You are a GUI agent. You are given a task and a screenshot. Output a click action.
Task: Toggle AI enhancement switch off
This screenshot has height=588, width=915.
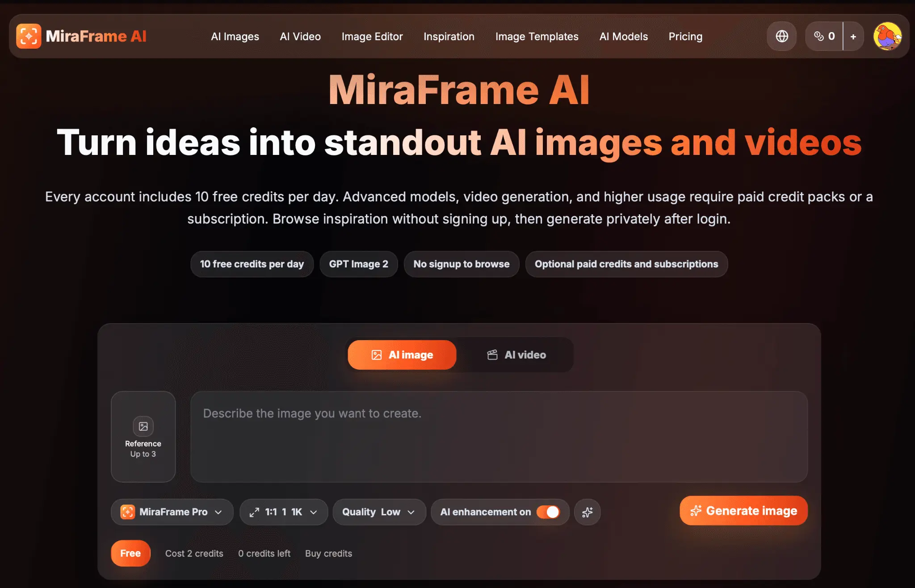pos(548,512)
